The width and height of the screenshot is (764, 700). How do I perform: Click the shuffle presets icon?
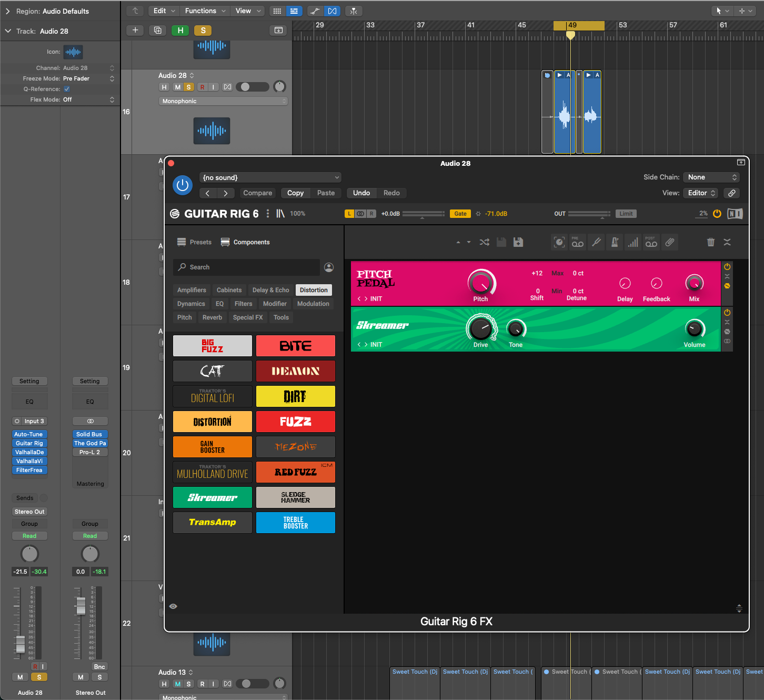[485, 242]
